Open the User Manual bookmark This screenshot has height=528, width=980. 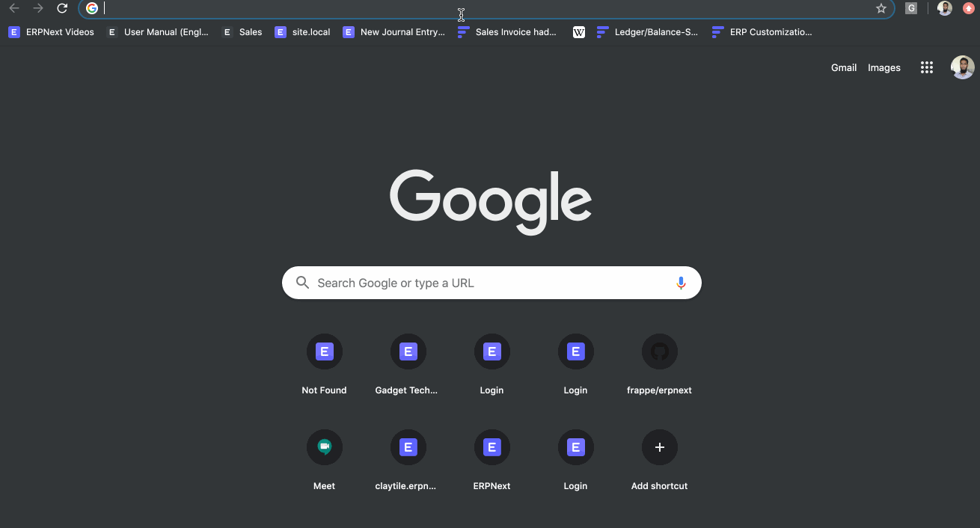(158, 32)
